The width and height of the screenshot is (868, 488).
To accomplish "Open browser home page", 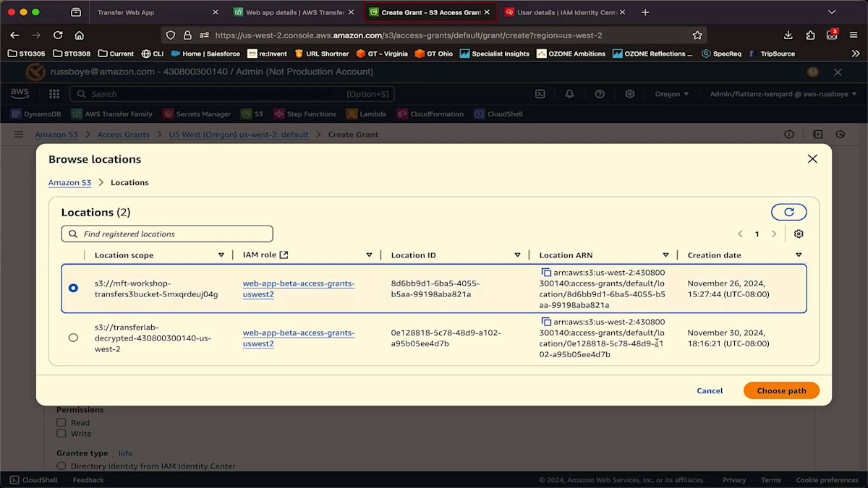I will pyautogui.click(x=80, y=35).
